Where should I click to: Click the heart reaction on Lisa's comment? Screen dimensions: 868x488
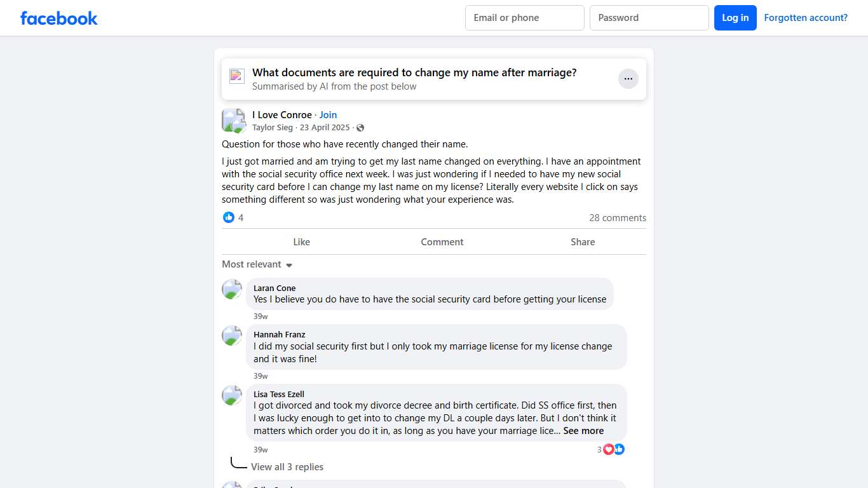coord(609,449)
